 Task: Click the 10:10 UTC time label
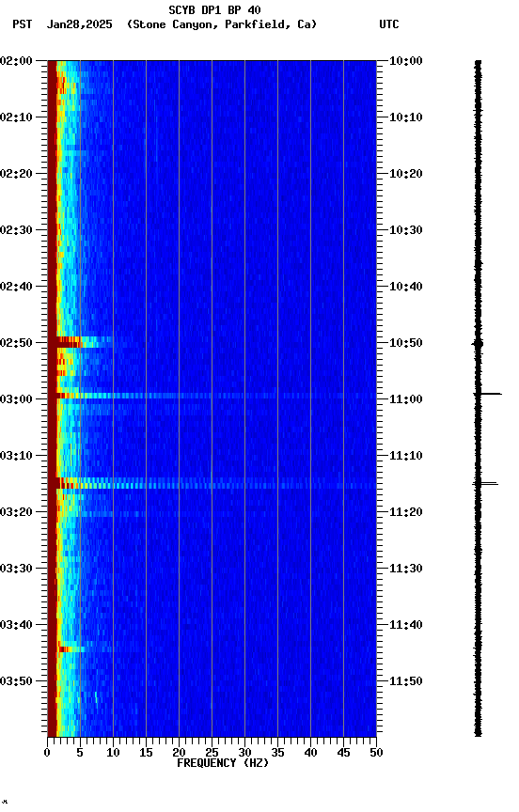coord(405,117)
